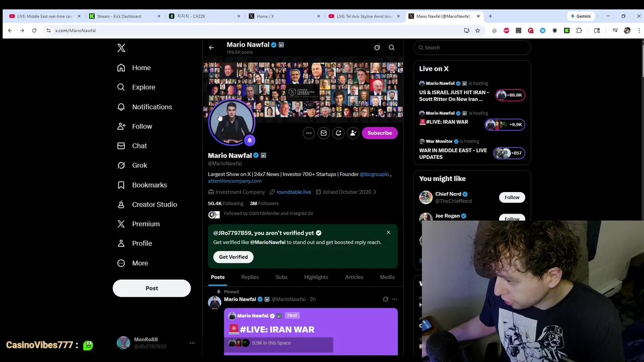Open Mario Nawfal's profile avatar
Viewport: 644px width, 362px height.
click(231, 122)
